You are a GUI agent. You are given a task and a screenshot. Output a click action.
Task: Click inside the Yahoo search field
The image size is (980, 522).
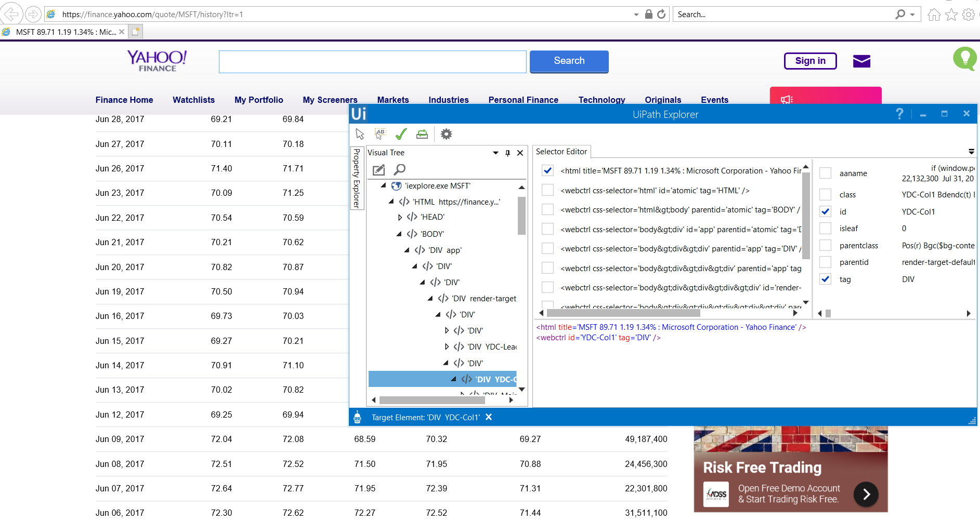(x=372, y=61)
